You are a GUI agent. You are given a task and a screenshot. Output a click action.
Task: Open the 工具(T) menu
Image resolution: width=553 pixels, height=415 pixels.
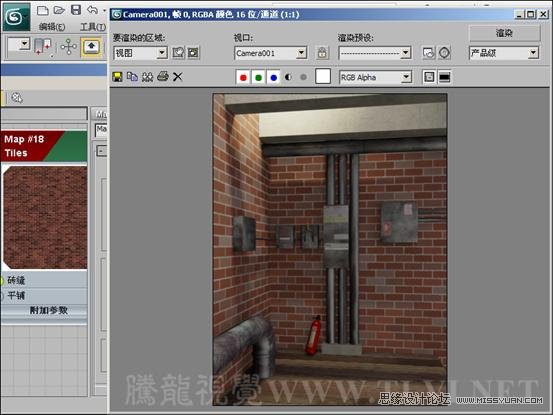tap(93, 27)
